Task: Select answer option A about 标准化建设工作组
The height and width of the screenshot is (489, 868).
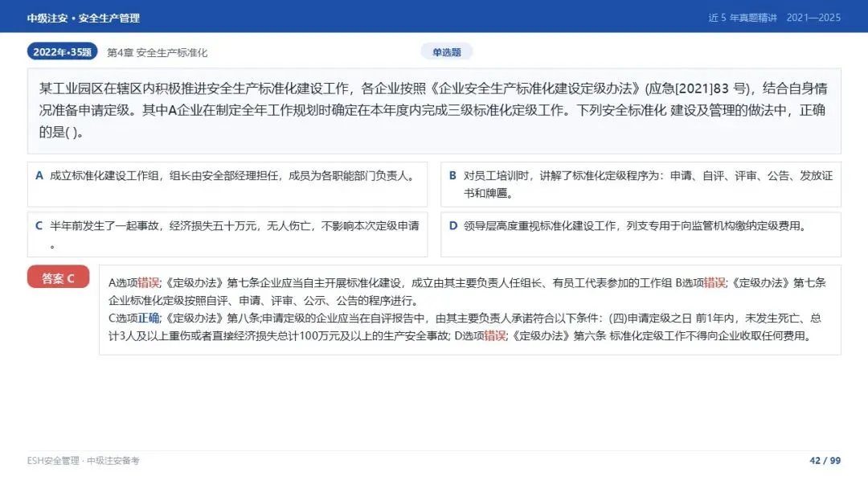Action: coord(227,184)
